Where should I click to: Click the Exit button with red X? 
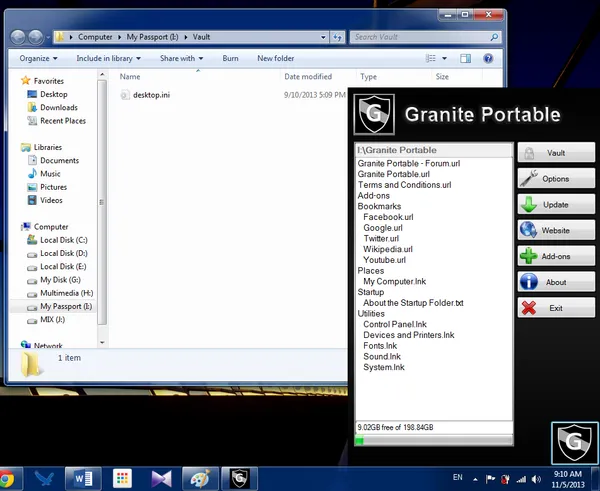pyautogui.click(x=556, y=308)
